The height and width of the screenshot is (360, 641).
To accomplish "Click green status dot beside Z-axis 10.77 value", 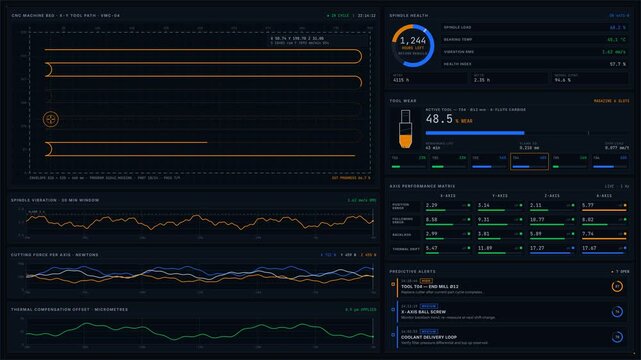I will (573, 220).
